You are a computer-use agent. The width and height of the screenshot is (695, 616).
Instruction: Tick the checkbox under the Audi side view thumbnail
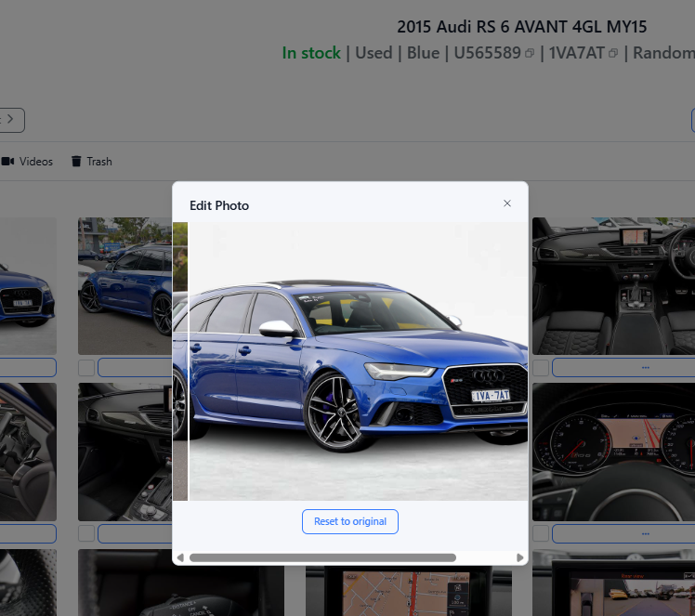[x=86, y=368]
